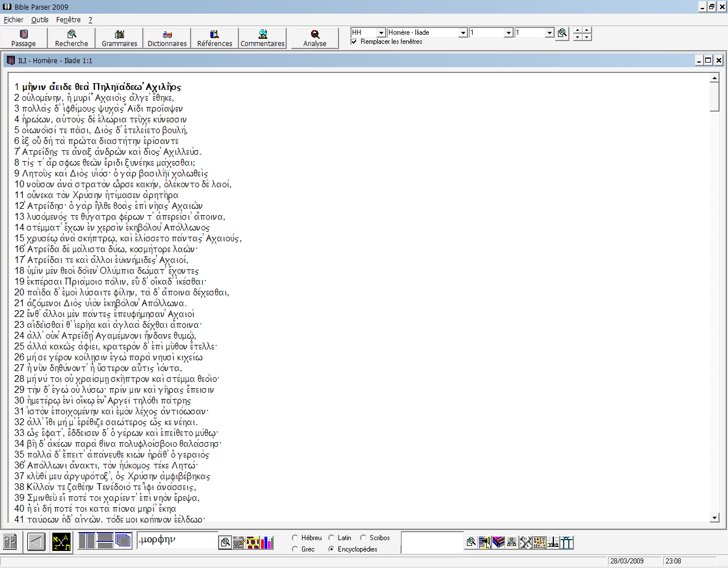
Task: Click the 23:08 time in status bar
Action: pyautogui.click(x=673, y=561)
